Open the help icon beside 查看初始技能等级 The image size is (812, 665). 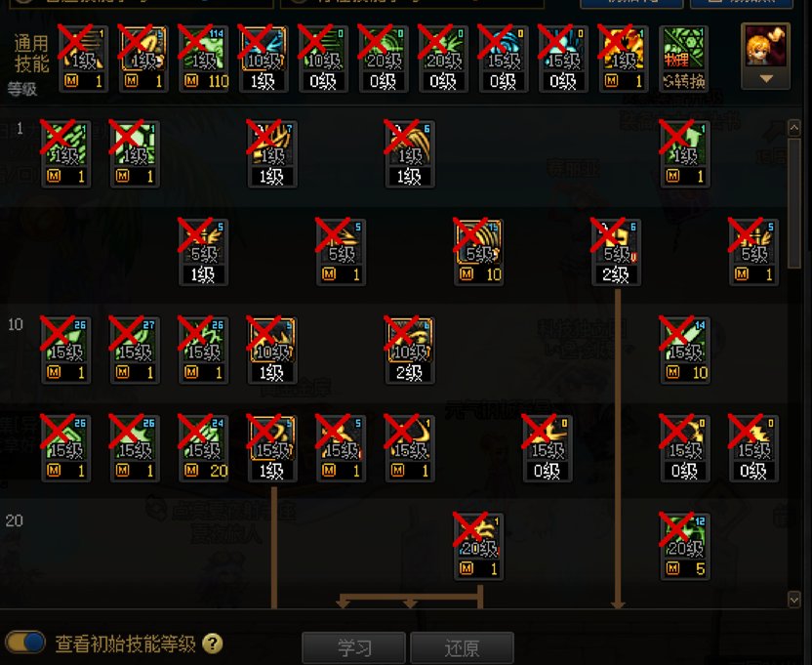213,644
